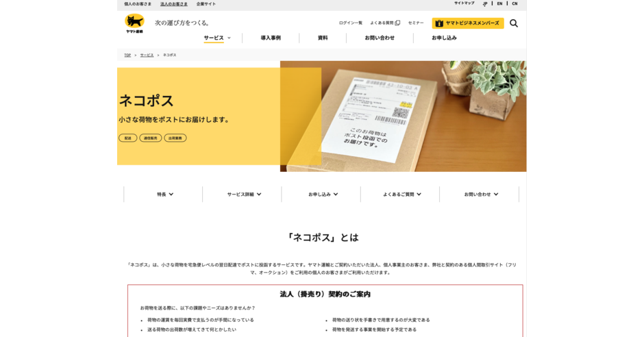Switch to 個人のお客さま site

click(138, 3)
